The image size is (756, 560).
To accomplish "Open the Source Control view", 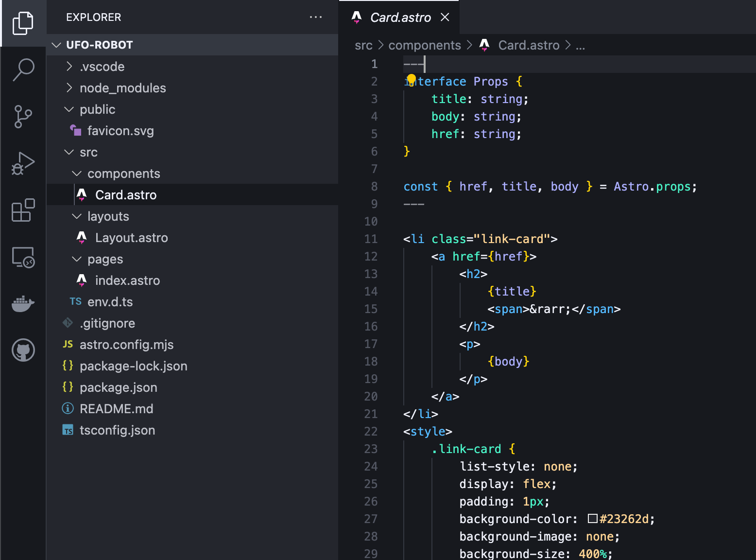I will 23,117.
